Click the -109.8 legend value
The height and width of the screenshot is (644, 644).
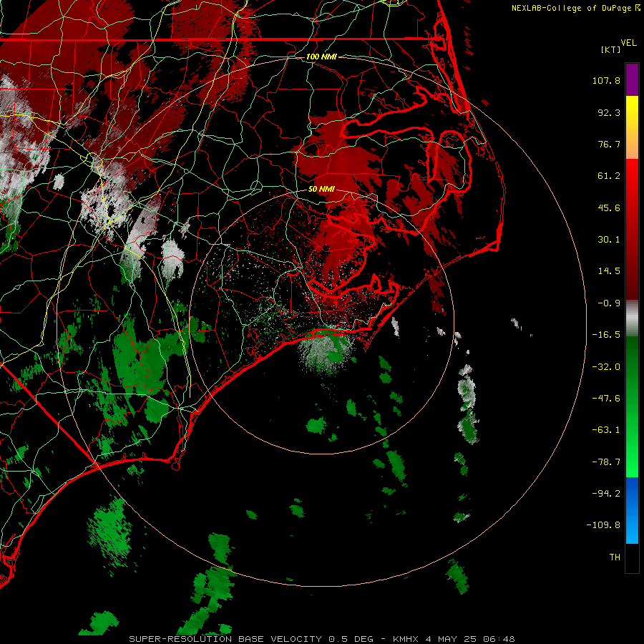604,525
